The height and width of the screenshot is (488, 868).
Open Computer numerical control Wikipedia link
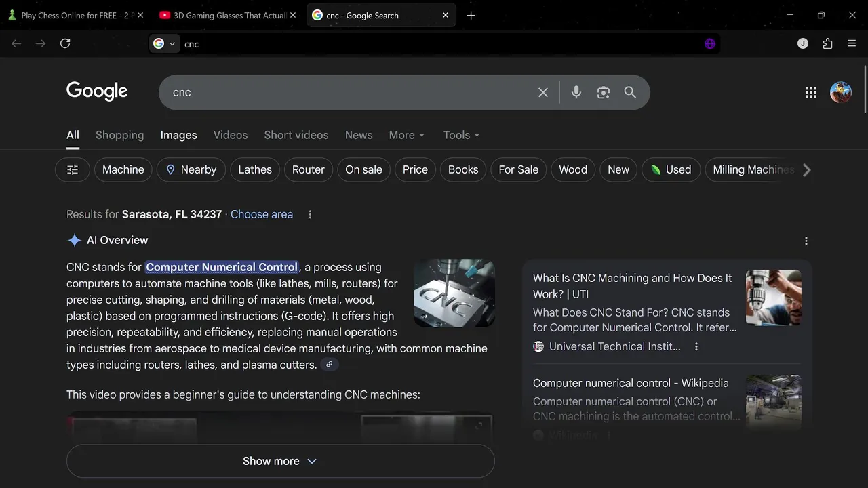(x=631, y=383)
